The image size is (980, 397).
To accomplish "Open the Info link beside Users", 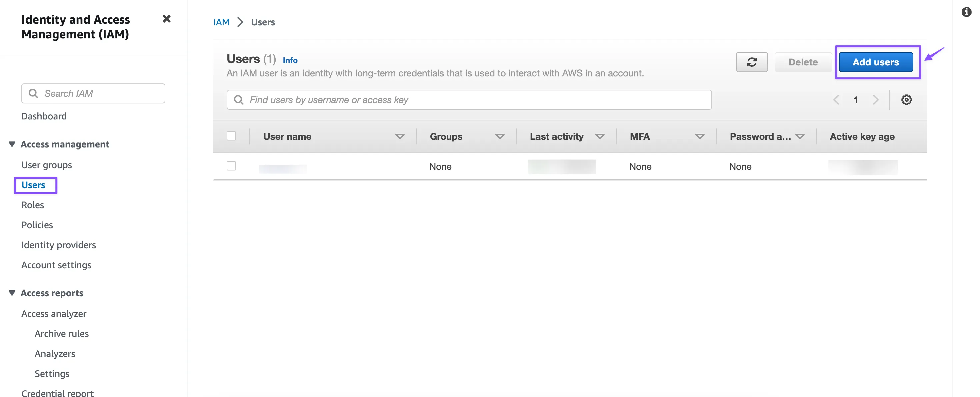I will tap(290, 60).
